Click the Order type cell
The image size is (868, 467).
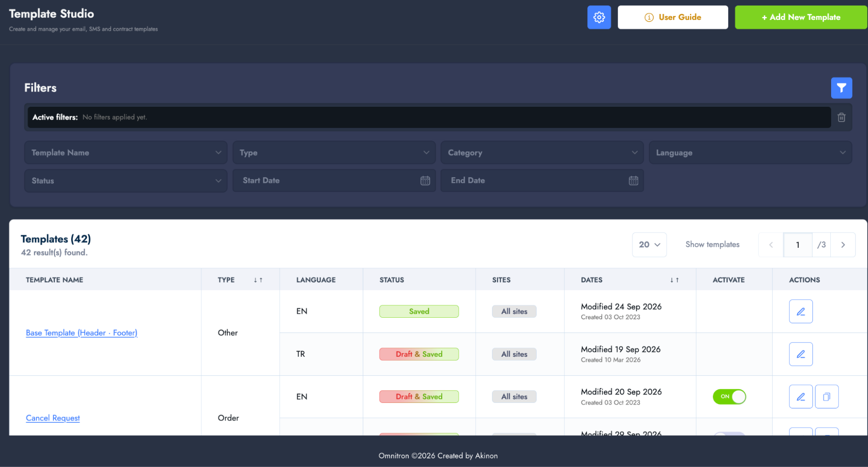(x=228, y=418)
